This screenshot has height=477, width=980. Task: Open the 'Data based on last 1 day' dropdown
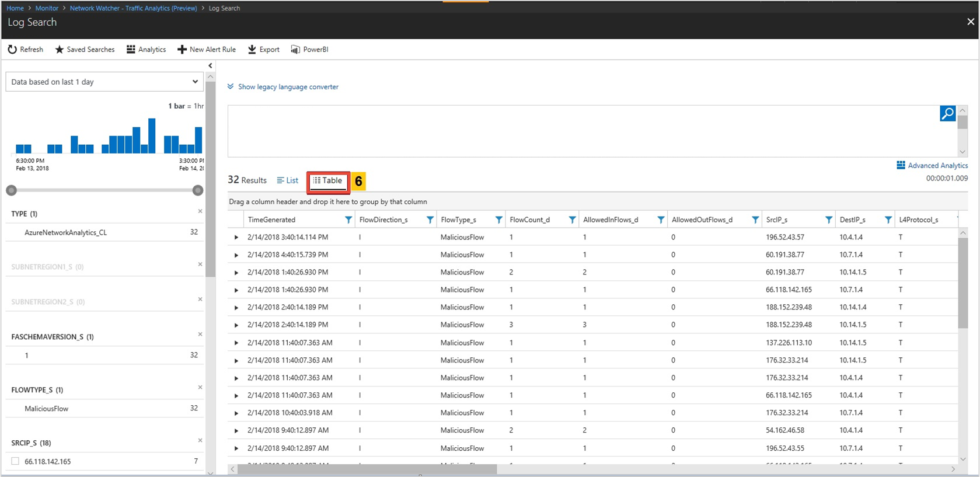point(104,82)
